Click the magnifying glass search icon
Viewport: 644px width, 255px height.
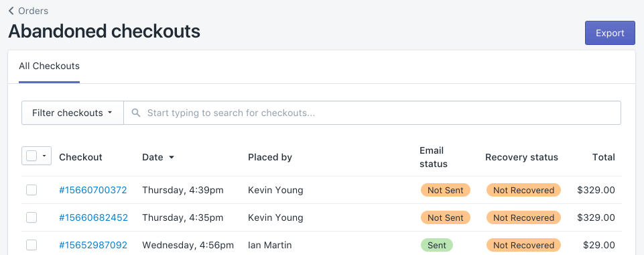[x=136, y=113]
